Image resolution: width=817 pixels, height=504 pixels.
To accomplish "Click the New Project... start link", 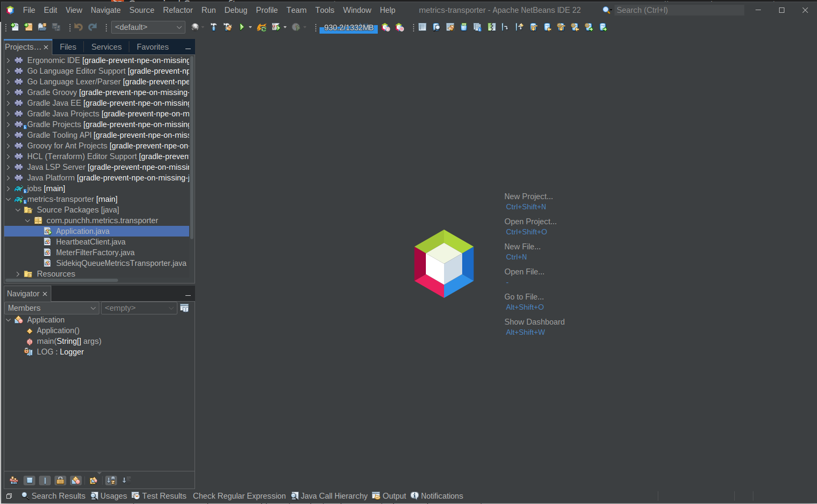I will (x=528, y=196).
